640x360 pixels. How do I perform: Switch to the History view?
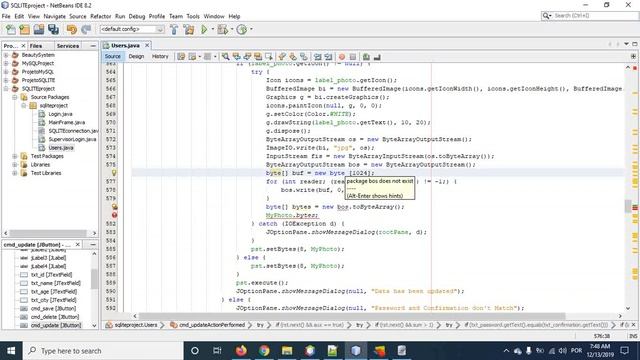(160, 56)
